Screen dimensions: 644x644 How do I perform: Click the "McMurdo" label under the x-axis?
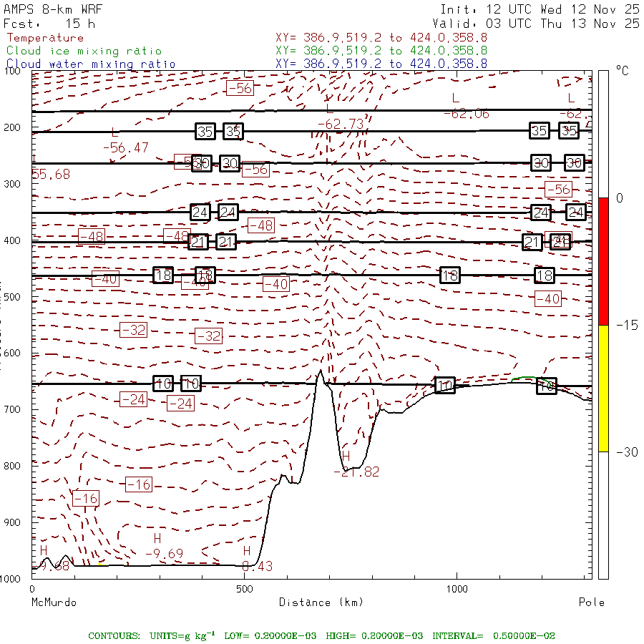54,602
